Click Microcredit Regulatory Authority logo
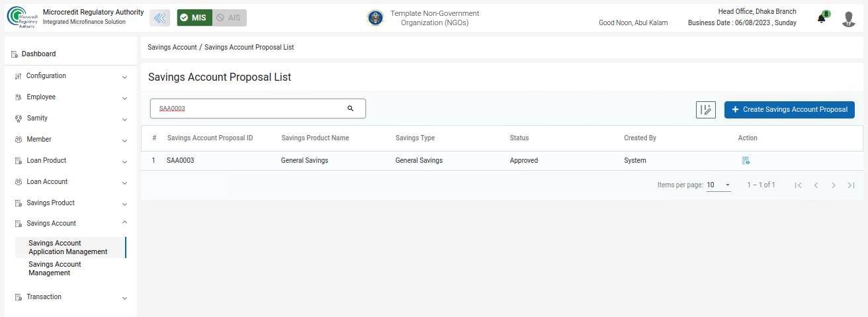 22,18
